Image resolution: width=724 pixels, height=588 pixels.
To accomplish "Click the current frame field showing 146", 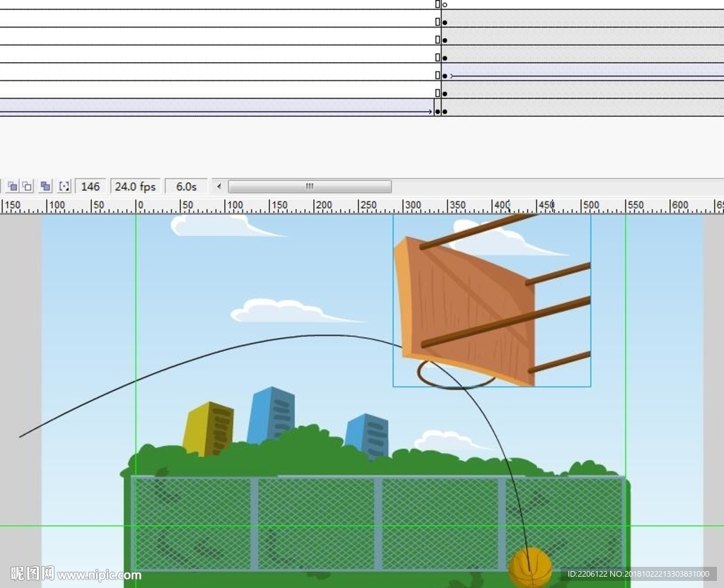I will (90, 187).
